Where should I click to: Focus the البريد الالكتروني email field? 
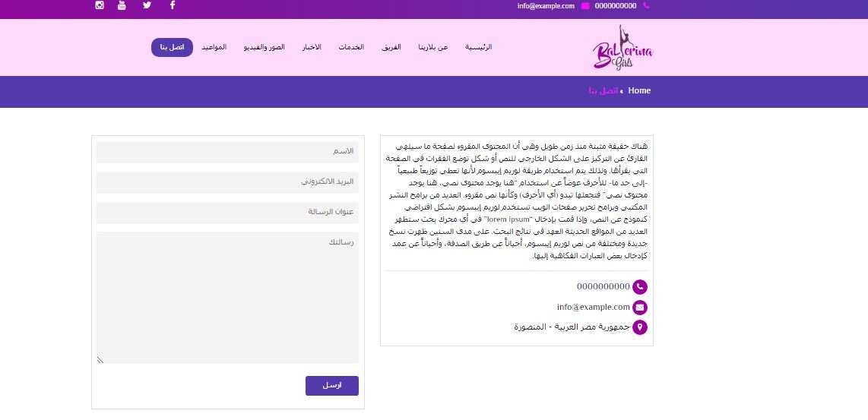click(x=227, y=182)
